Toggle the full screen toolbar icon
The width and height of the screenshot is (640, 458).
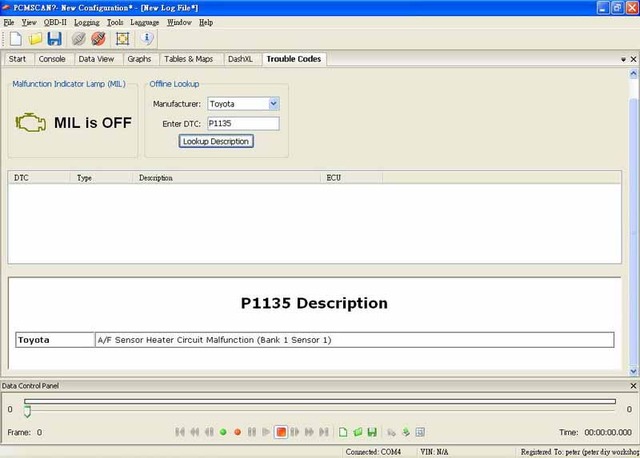pos(122,39)
